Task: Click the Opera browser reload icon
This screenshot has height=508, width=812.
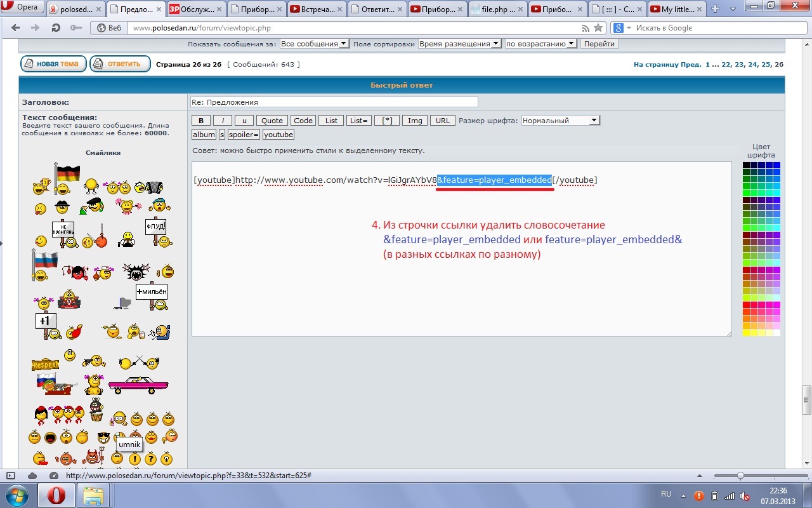Action: [x=55, y=28]
